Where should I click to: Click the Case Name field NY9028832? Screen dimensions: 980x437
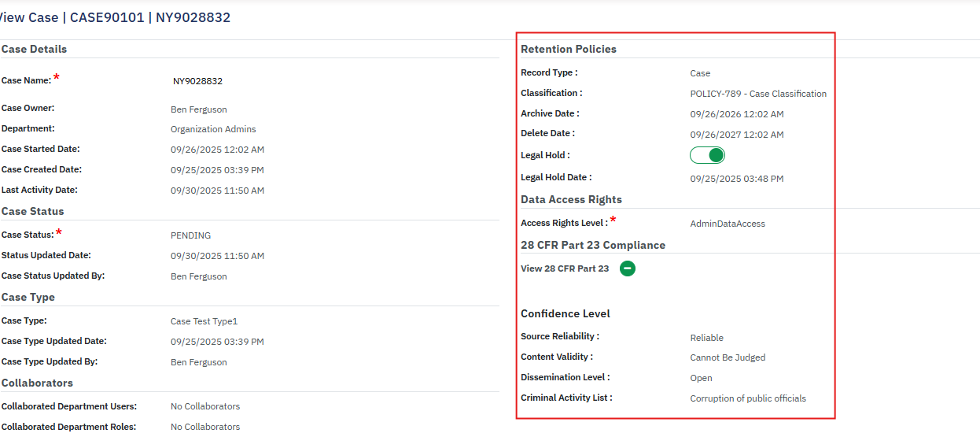click(x=197, y=81)
